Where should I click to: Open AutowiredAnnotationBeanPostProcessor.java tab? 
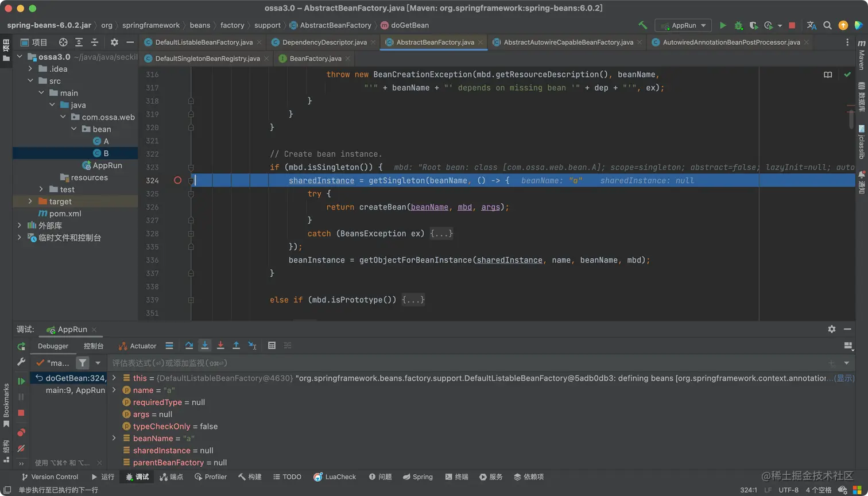coord(731,42)
